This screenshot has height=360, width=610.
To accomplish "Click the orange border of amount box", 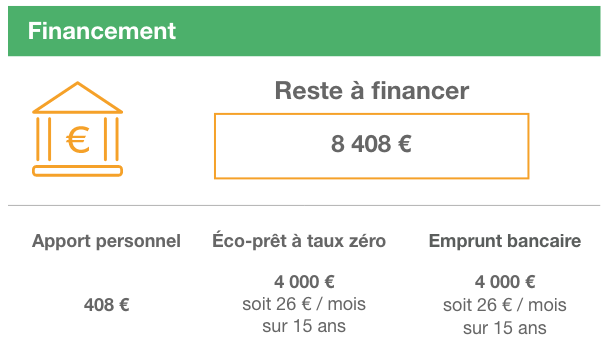I will [x=372, y=114].
